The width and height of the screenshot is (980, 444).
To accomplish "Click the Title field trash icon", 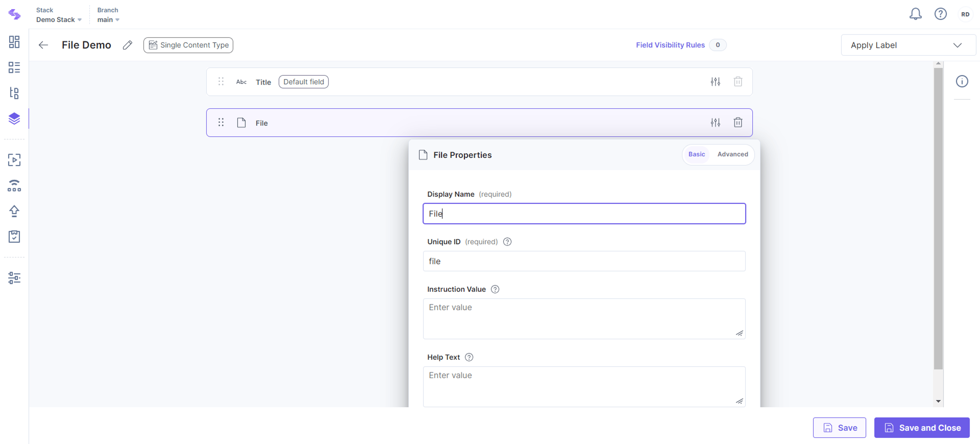I will 738,81.
